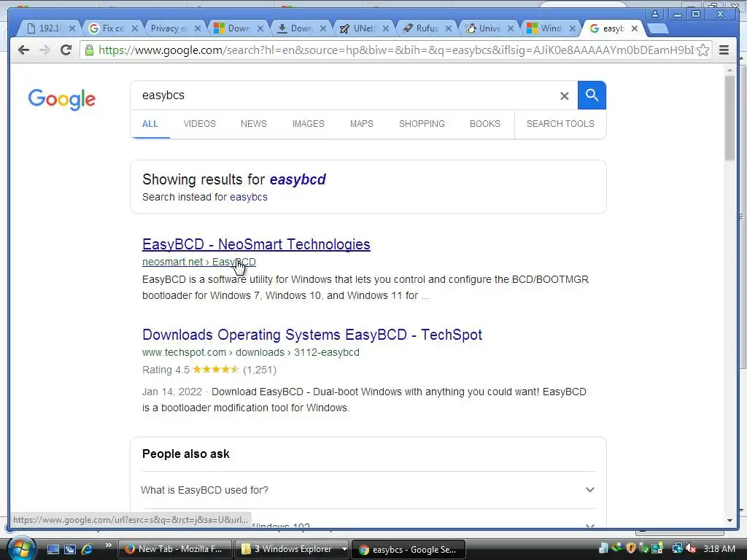Open Downloads Operating Systems EasyBCD - TechSpot

tap(312, 335)
